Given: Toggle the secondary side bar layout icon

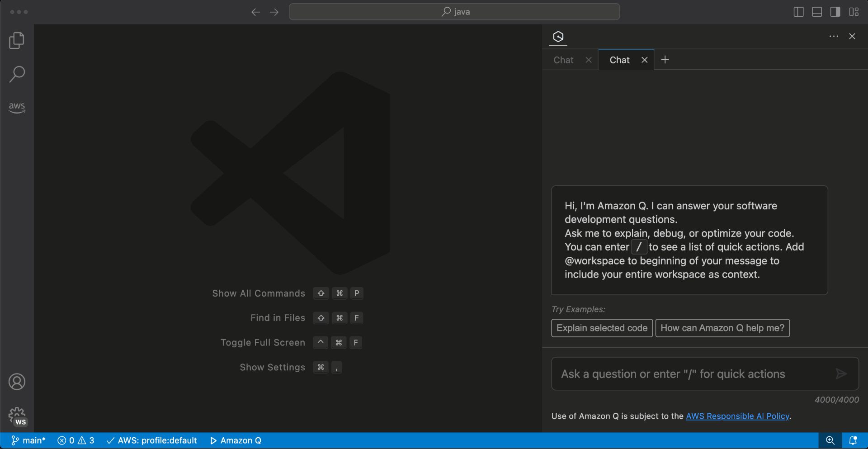Looking at the screenshot, I should (x=835, y=12).
